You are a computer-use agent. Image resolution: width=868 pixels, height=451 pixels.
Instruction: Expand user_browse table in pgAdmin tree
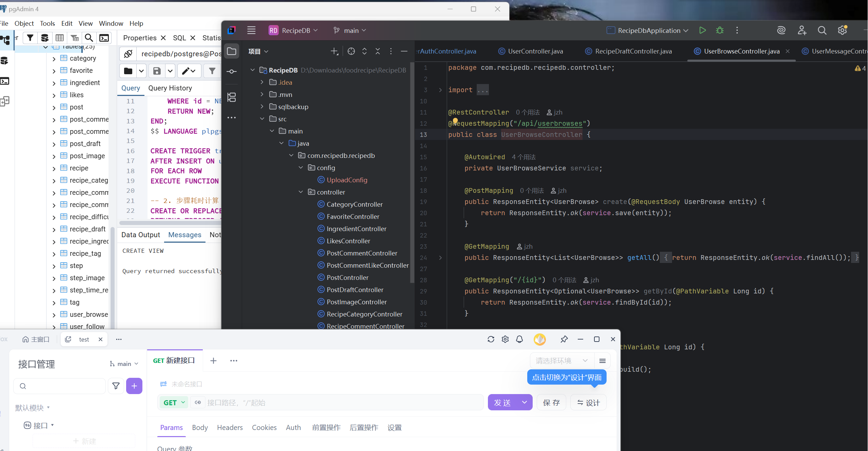click(x=54, y=315)
